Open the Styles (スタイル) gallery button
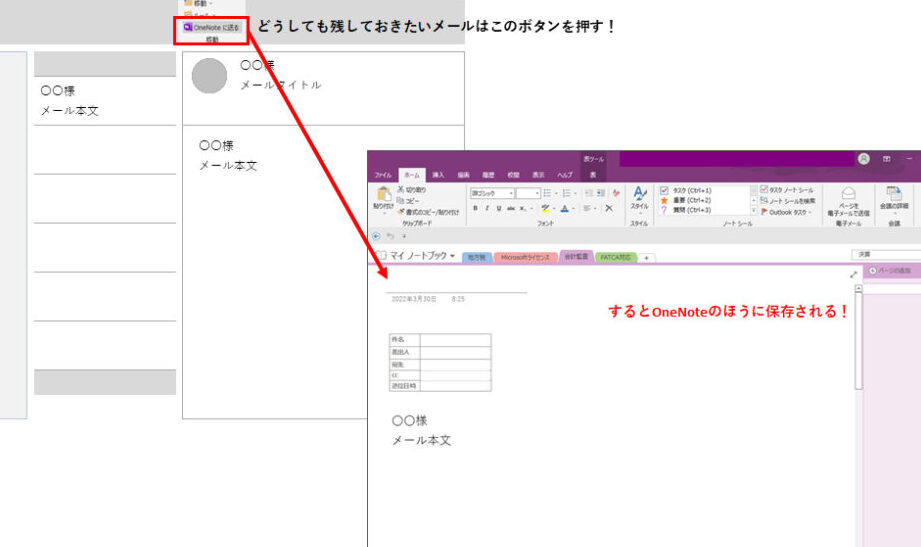 click(x=639, y=199)
